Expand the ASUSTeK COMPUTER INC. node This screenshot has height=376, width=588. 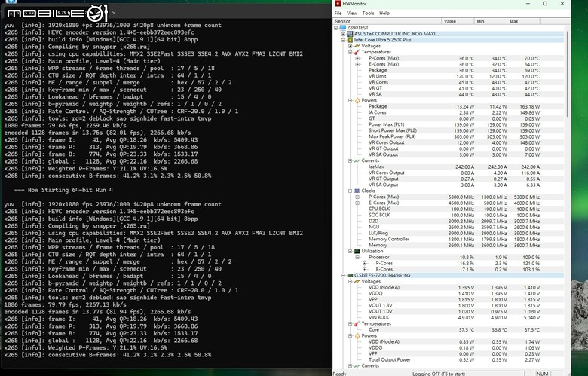click(343, 34)
